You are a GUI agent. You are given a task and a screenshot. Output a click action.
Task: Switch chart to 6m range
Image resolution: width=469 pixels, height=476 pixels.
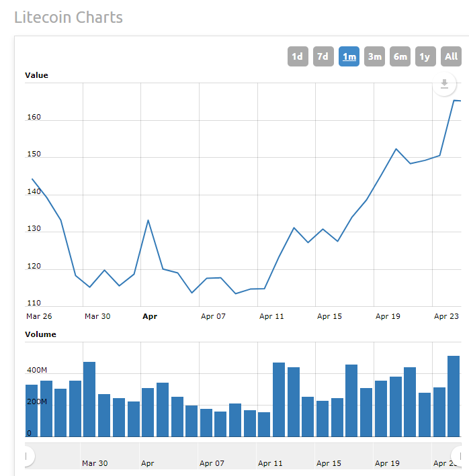[400, 56]
